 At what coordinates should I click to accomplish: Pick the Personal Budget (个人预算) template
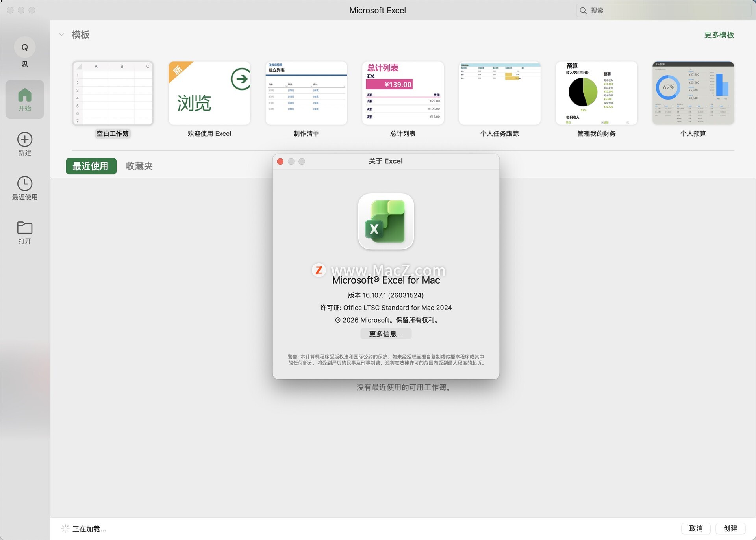coord(693,93)
